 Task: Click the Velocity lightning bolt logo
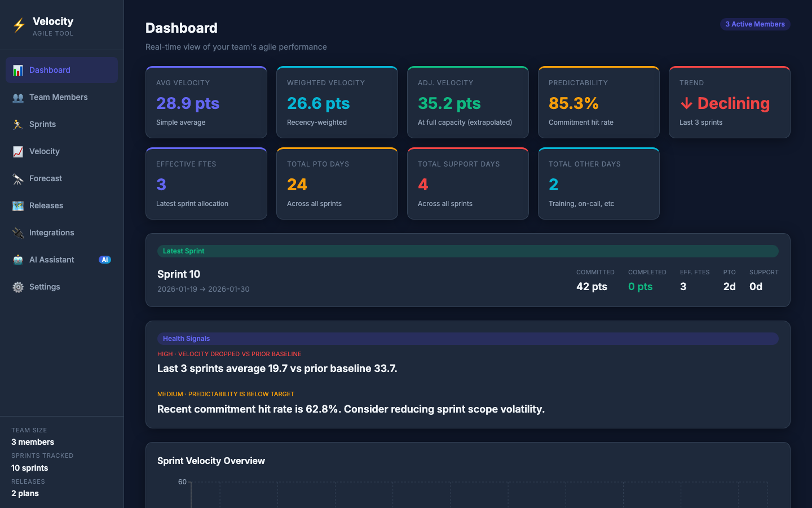(19, 25)
